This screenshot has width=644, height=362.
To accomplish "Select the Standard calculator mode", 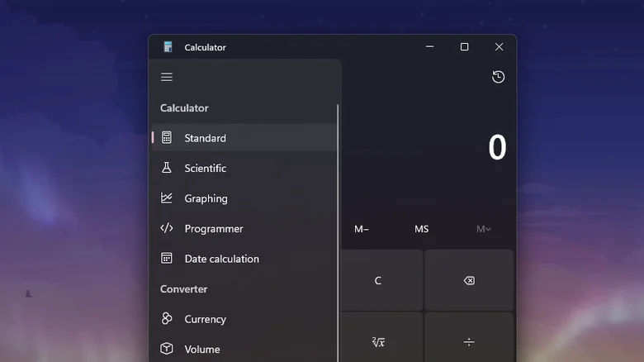I will coord(205,138).
